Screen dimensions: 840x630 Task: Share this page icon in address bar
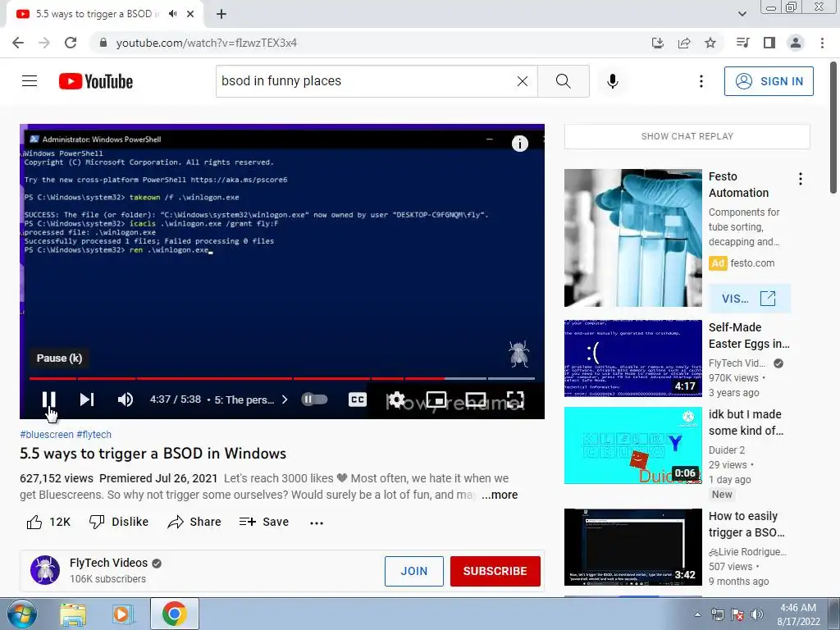click(684, 43)
